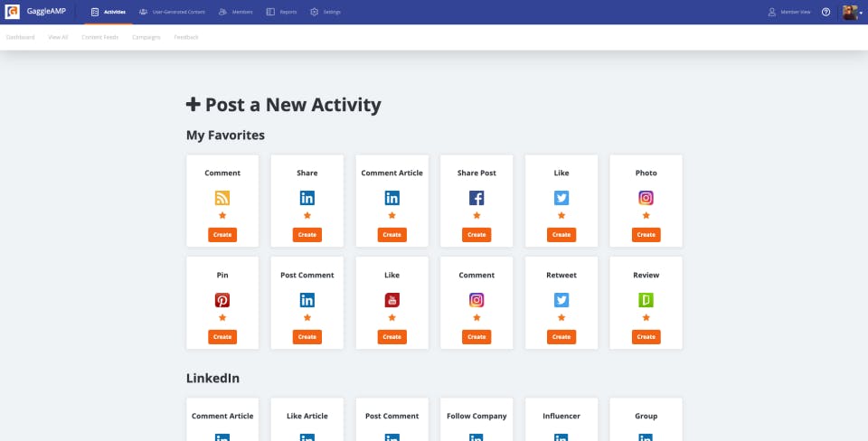The height and width of the screenshot is (441, 868).
Task: Toggle the favorite star on the Share card
Action: 307,215
